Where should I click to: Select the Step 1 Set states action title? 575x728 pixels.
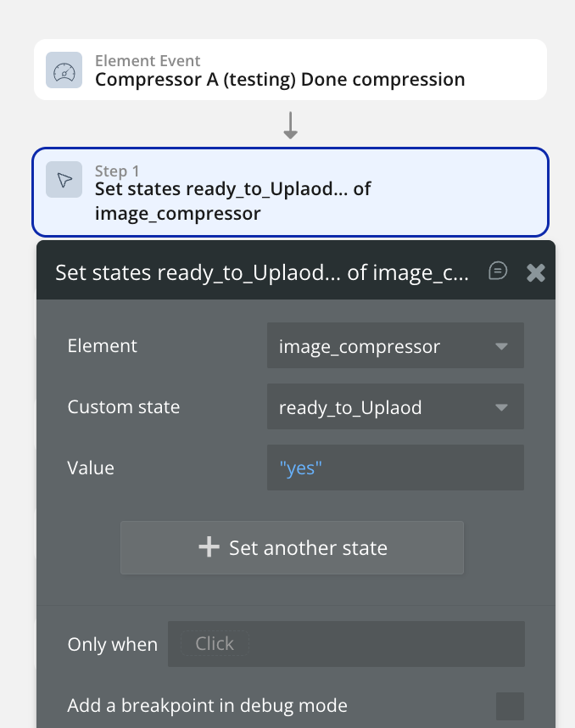pyautogui.click(x=233, y=201)
